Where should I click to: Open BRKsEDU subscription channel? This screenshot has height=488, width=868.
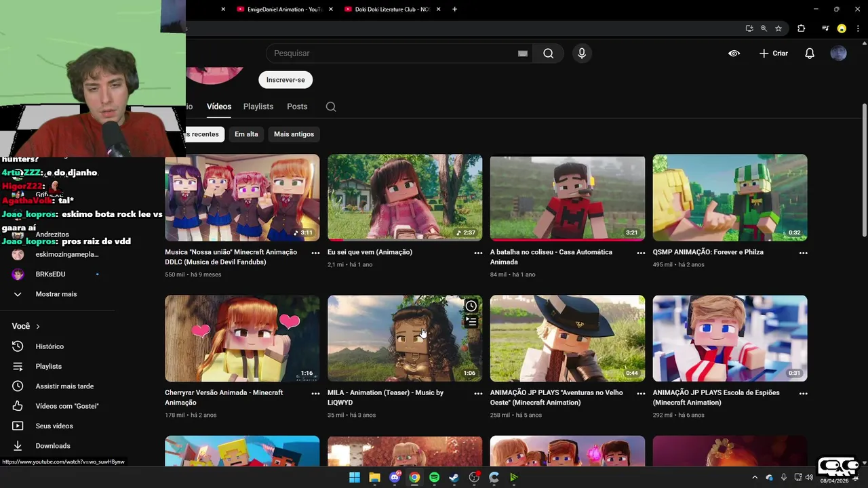coord(50,274)
